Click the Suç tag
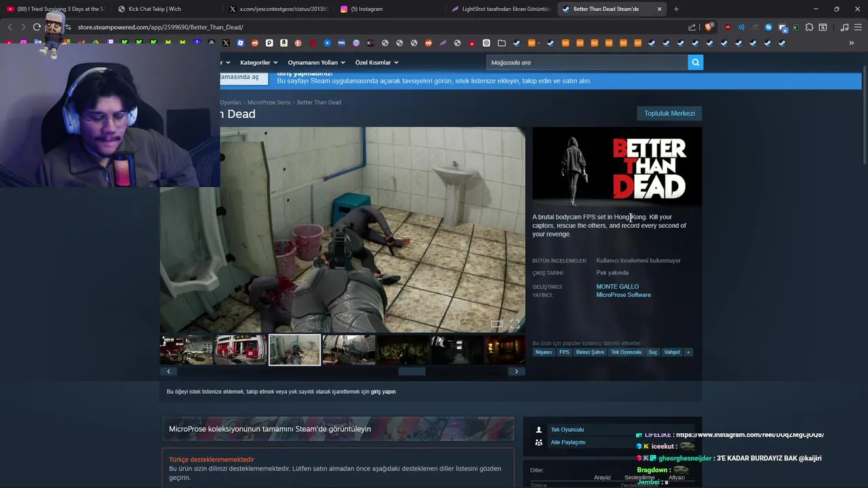This screenshot has height=488, width=868. pyautogui.click(x=652, y=352)
